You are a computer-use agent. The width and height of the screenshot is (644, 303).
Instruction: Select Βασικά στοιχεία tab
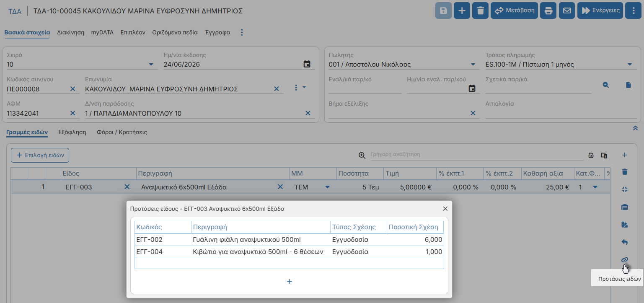tap(27, 32)
